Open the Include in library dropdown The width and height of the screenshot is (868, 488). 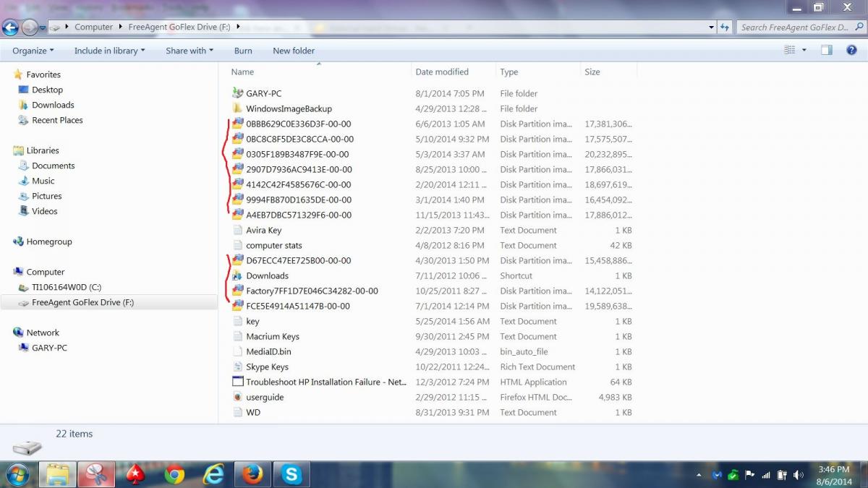(109, 51)
